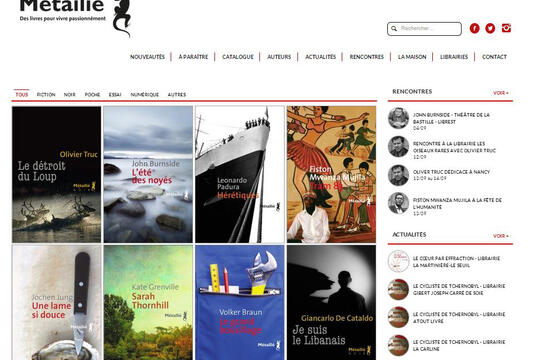Image resolution: width=540 pixels, height=360 pixels.
Task: Click the magnifier icon in search box
Action: 394,29
